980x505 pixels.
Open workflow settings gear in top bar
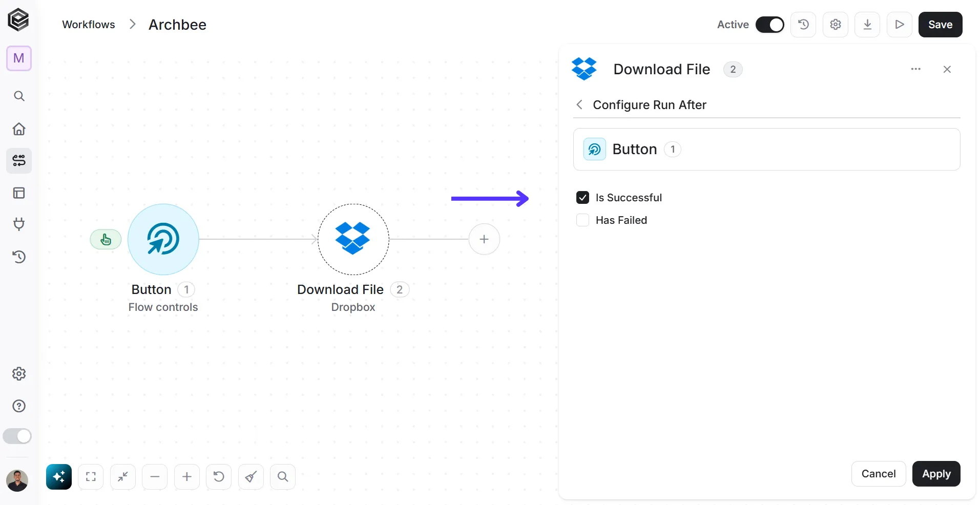pyautogui.click(x=836, y=25)
